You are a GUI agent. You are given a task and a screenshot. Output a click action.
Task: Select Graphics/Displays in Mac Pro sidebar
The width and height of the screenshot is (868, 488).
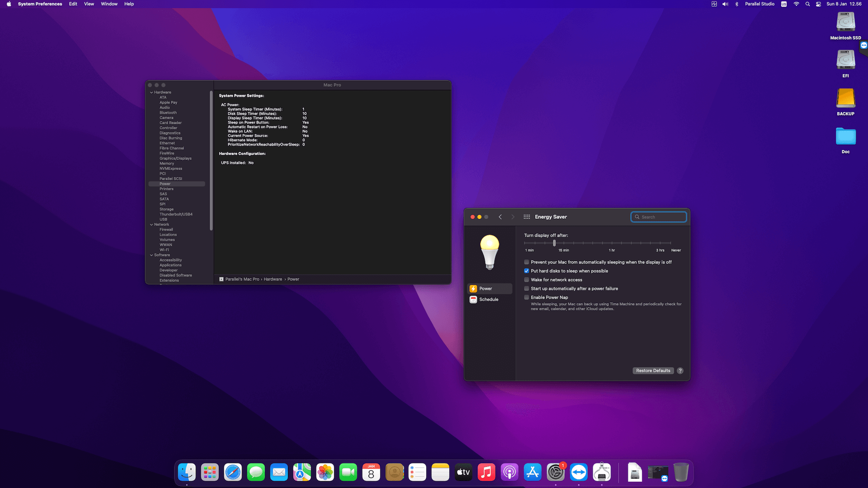[175, 158]
